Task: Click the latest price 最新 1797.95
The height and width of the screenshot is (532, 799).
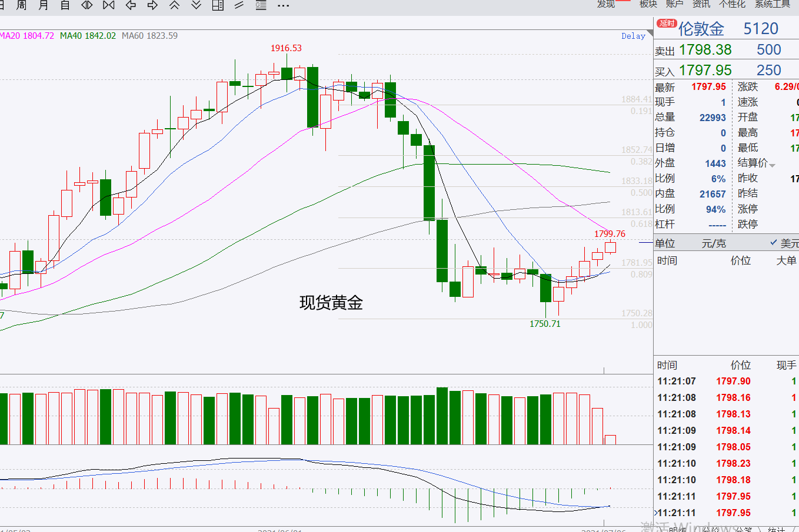Action: pyautogui.click(x=708, y=87)
